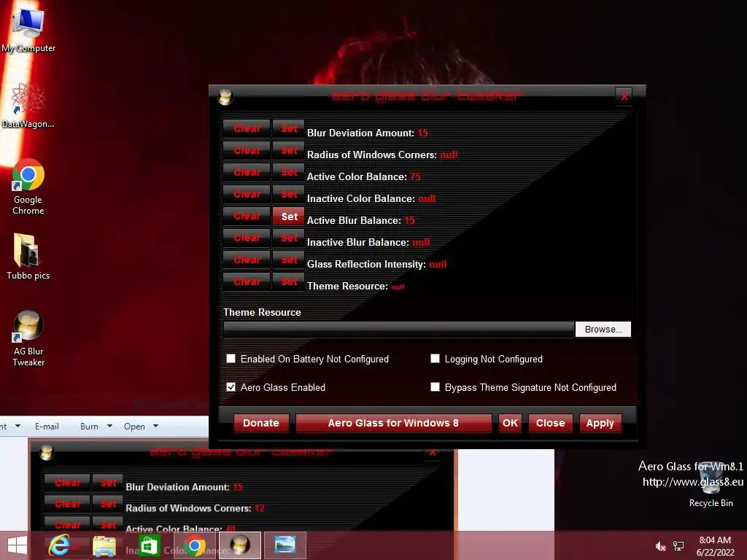747x560 pixels.
Task: Open the Recycle Bin icon
Action: 711,484
